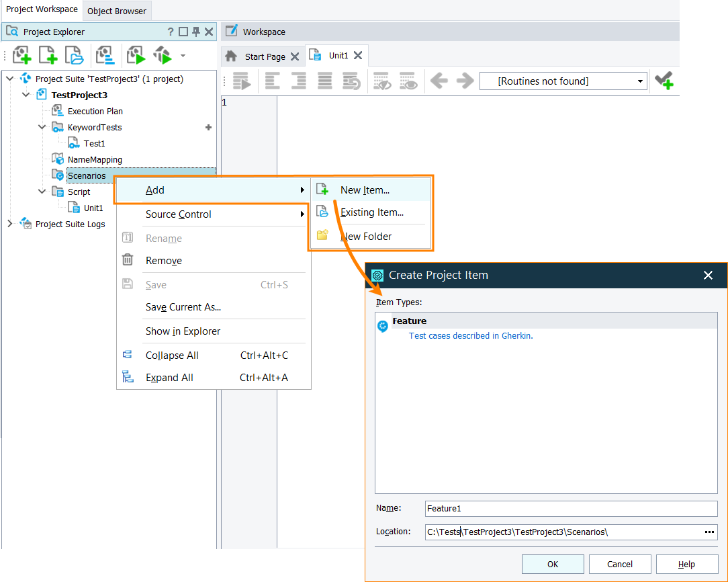Run the project using the Run Project icon
This screenshot has height=582, width=728.
[x=136, y=55]
